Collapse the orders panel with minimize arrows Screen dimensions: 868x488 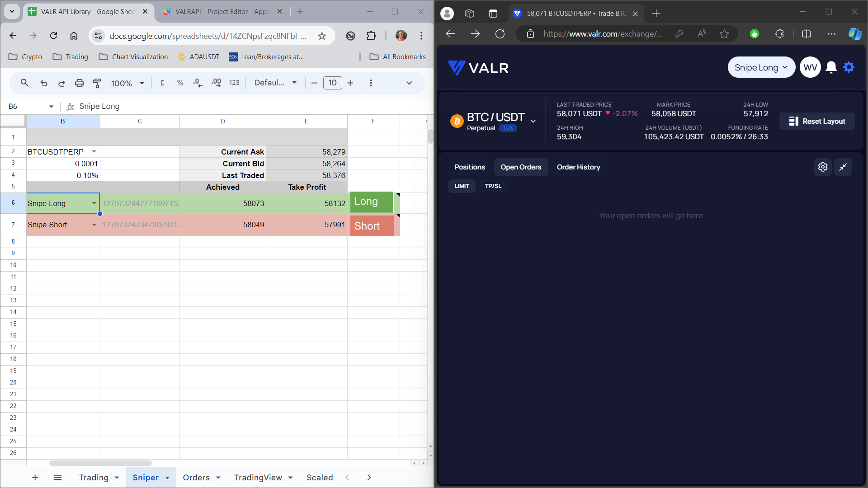tap(843, 167)
